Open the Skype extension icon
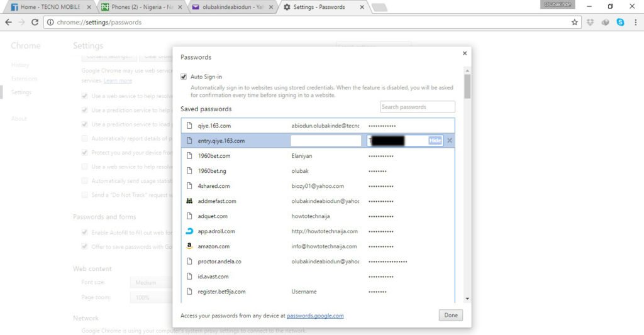This screenshot has height=335, width=644. click(620, 22)
